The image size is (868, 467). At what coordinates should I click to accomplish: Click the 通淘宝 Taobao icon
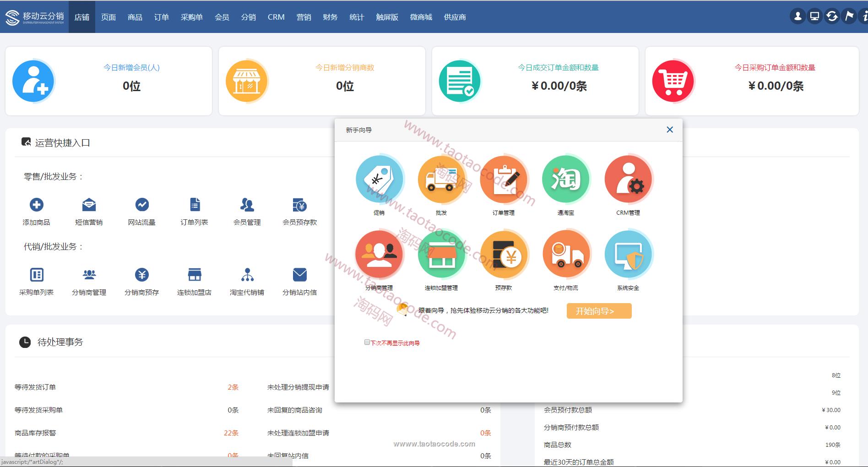[566, 179]
